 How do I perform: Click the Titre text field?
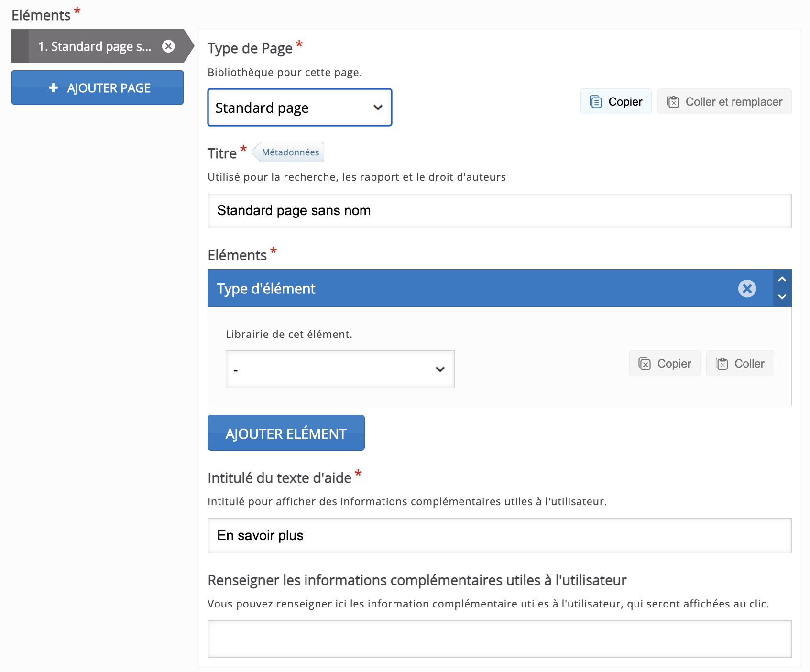[499, 211]
